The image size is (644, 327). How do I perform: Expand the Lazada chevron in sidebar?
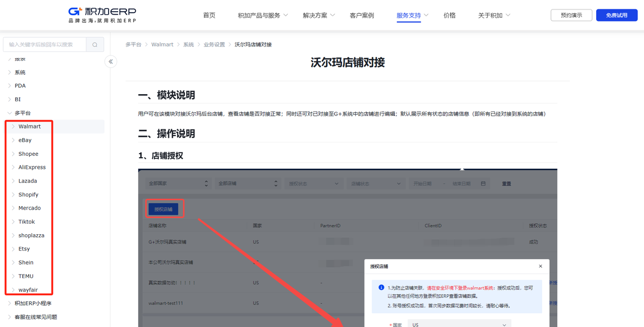click(x=14, y=181)
